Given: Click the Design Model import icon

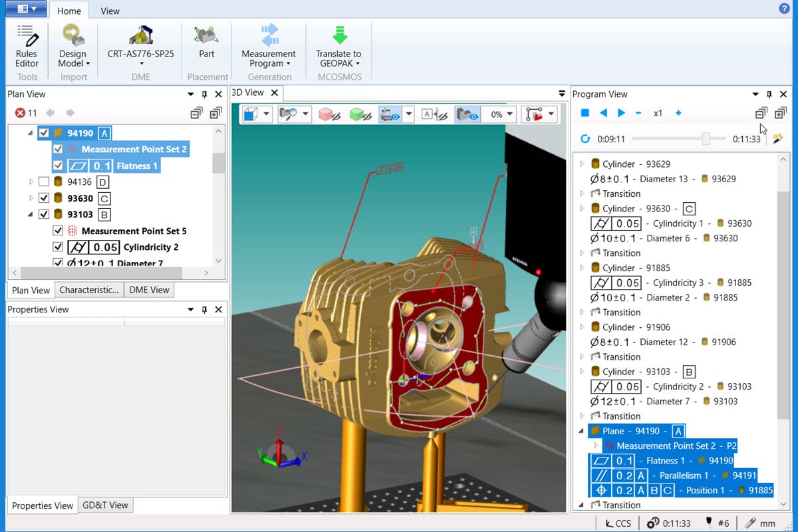Looking at the screenshot, I should (x=72, y=35).
